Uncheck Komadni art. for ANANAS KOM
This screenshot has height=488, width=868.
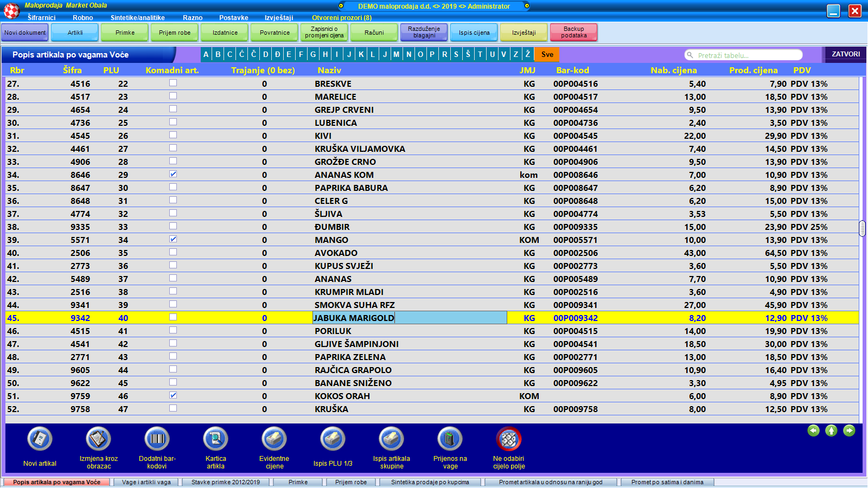(x=173, y=174)
